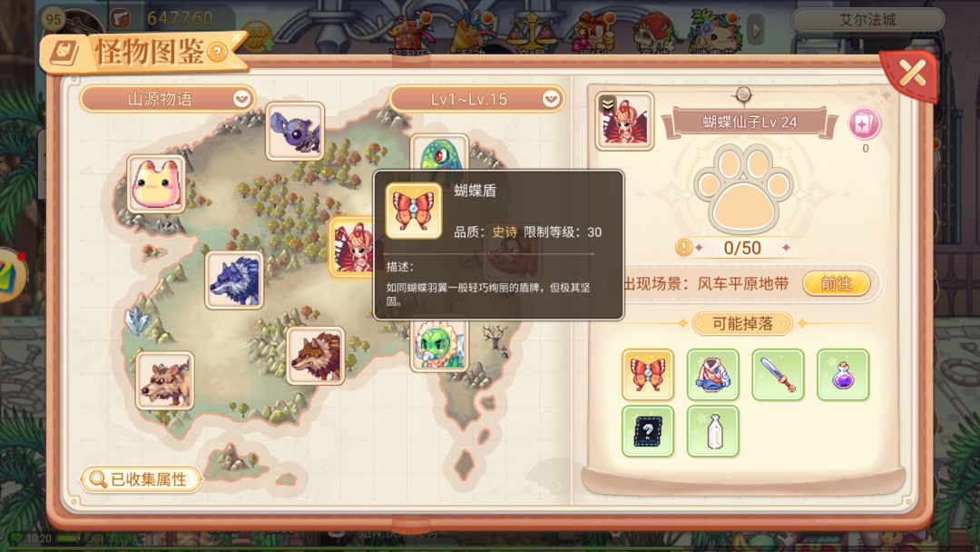
Task: Select the blue wolf monster on map
Action: tap(234, 280)
